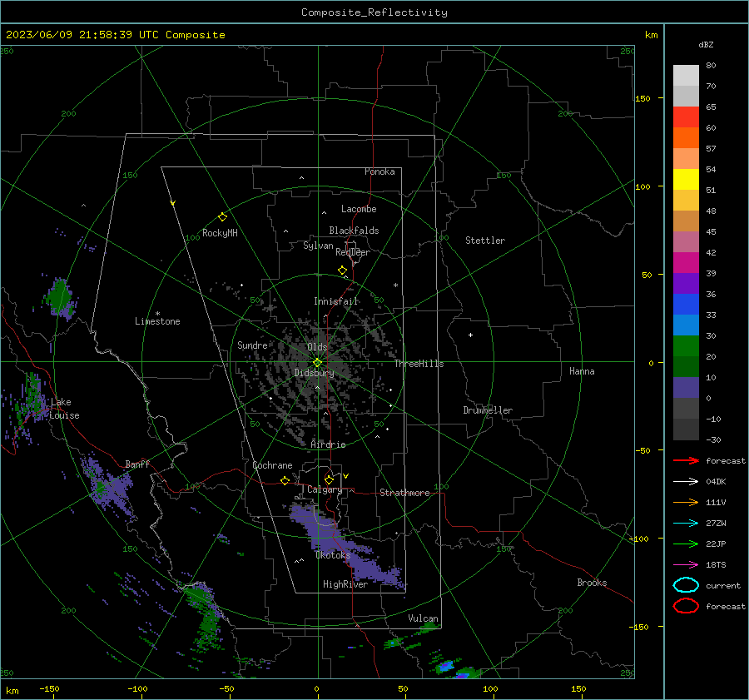Select the white 04DK arrow legend entry
Image resolution: width=749 pixels, height=700 pixels.
686,482
